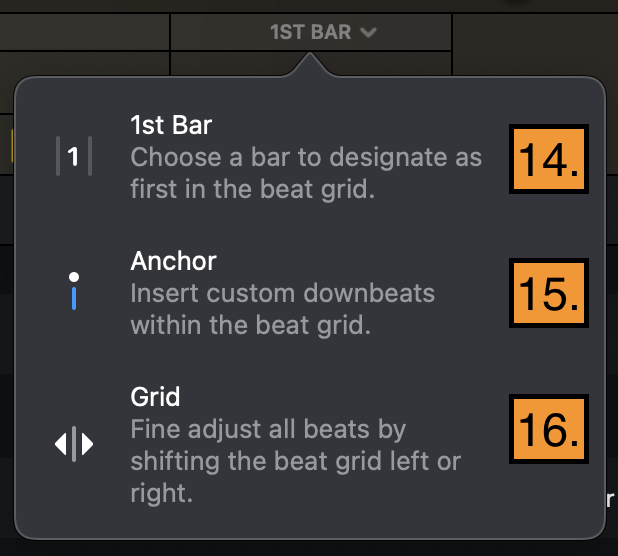Image resolution: width=618 pixels, height=556 pixels.
Task: Click the empty header cell left of 1ST BAR
Action: coord(84,32)
